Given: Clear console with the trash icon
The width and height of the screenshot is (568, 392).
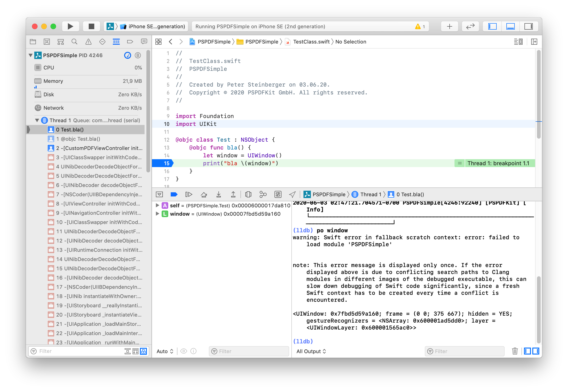Looking at the screenshot, I should (515, 351).
